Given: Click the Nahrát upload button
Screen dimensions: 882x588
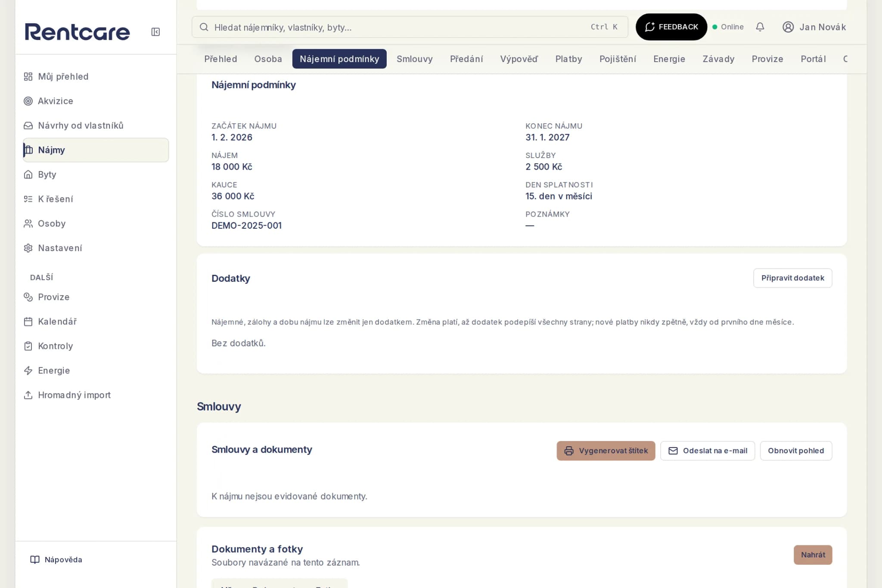Looking at the screenshot, I should point(813,555).
